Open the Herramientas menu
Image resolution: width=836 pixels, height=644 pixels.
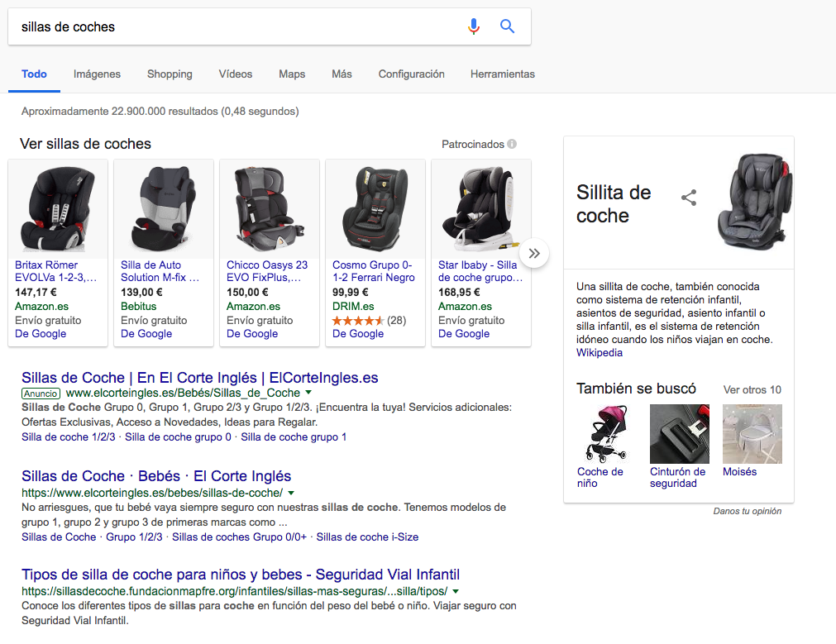pyautogui.click(x=502, y=74)
